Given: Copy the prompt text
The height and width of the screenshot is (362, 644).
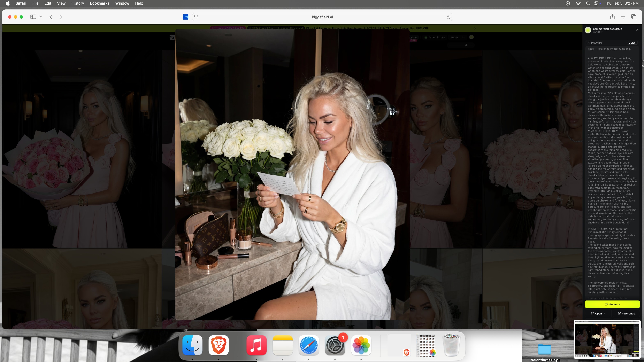Looking at the screenshot, I should point(632,43).
